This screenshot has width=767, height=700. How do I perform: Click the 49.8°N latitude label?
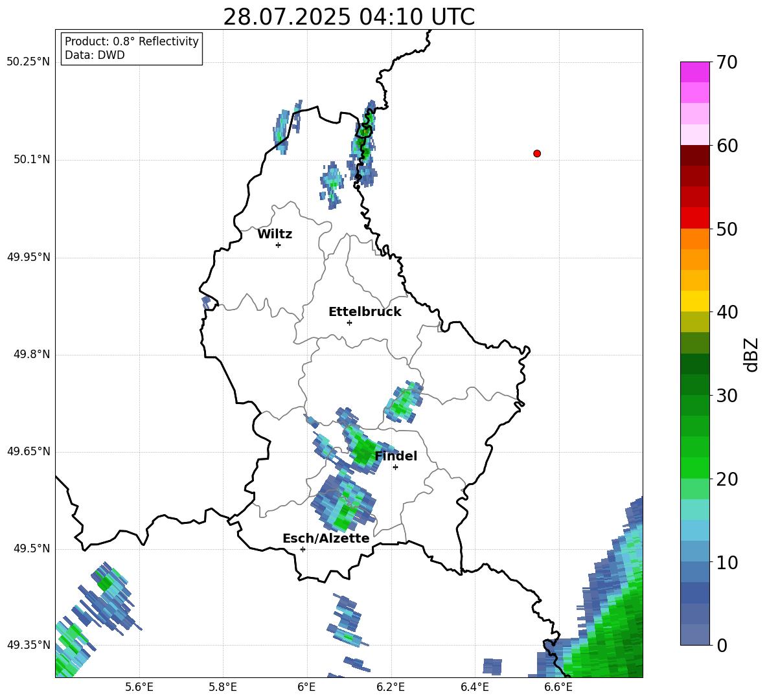[x=32, y=354]
